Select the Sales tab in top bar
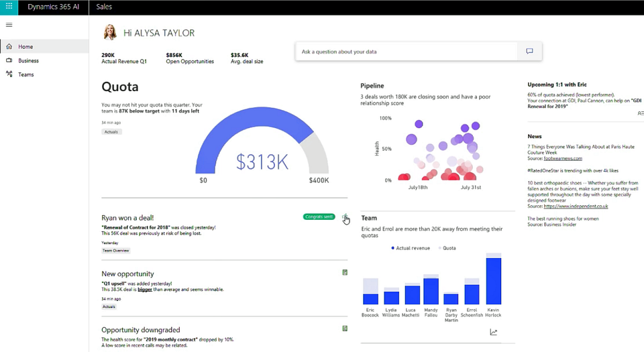Viewport: 644px width, 352px height. click(104, 7)
